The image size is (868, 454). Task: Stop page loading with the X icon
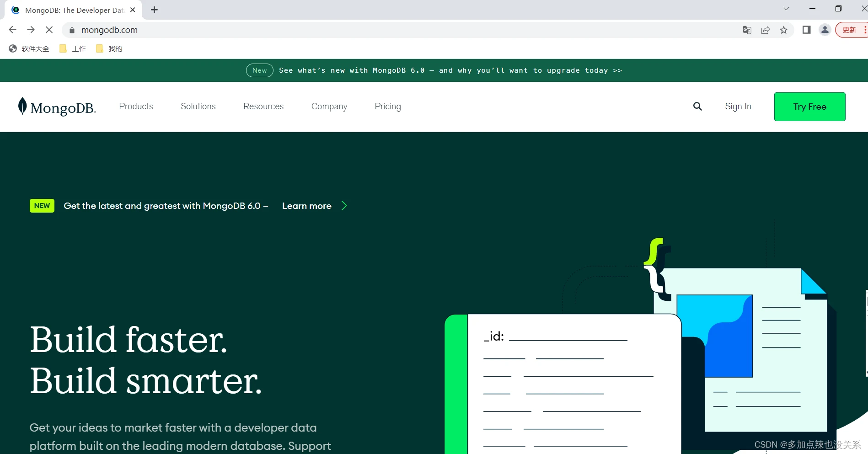[x=49, y=30]
